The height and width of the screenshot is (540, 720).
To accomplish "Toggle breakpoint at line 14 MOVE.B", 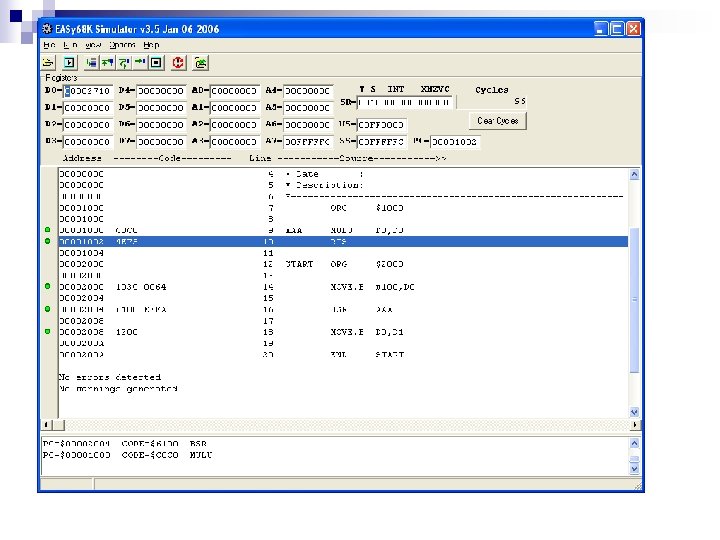I will 47,286.
